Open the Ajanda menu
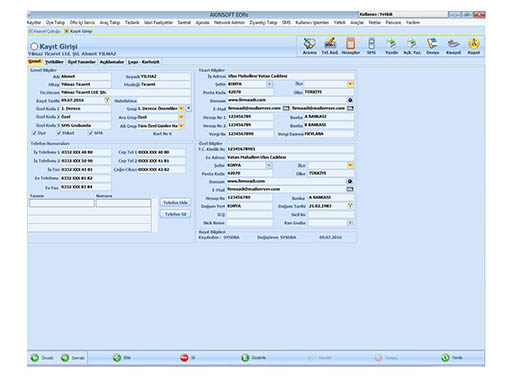The image size is (510, 380). (x=202, y=22)
